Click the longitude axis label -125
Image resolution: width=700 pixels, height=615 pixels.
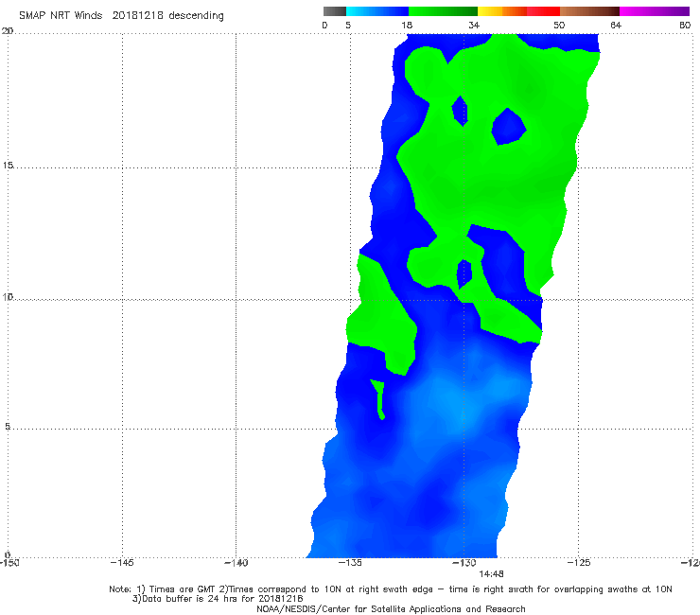click(x=579, y=562)
